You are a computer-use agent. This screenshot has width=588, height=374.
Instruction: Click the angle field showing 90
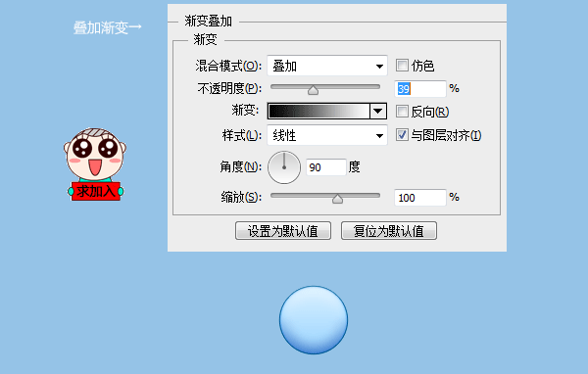pyautogui.click(x=326, y=167)
